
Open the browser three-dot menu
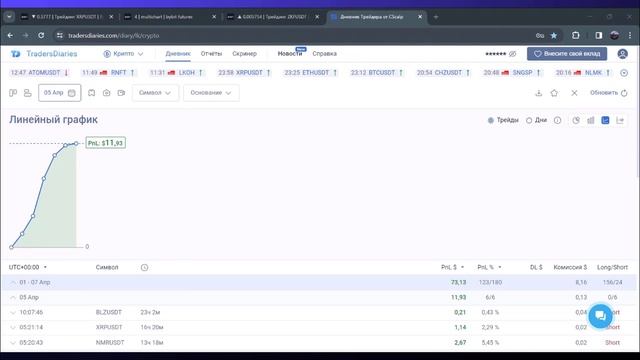click(x=630, y=36)
